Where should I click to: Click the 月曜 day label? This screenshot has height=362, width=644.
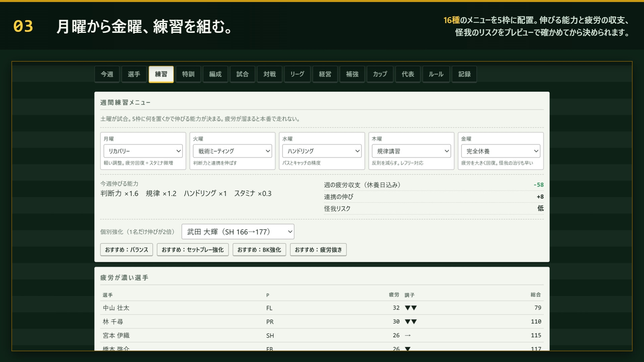click(x=109, y=139)
